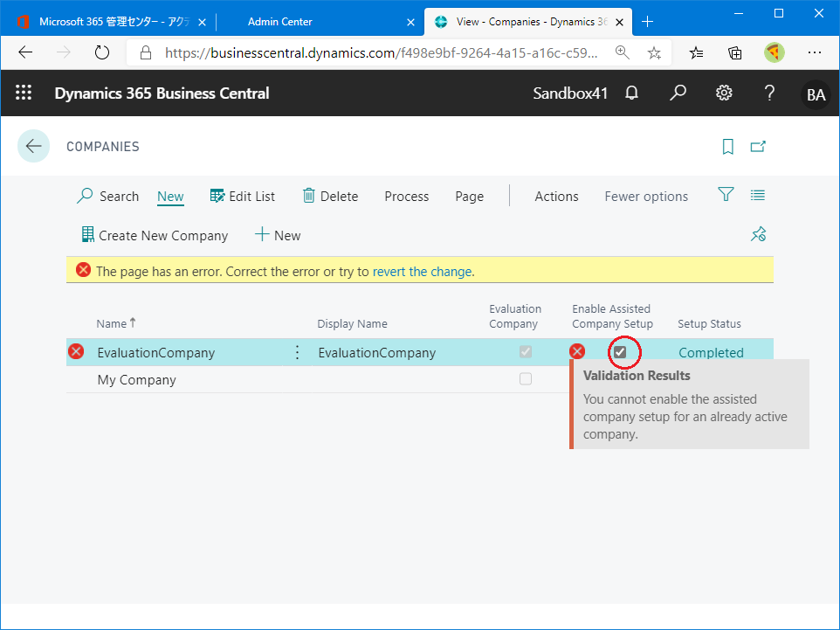Click the Sandbox41 environment name
This screenshot has width=840, height=630.
[x=570, y=93]
